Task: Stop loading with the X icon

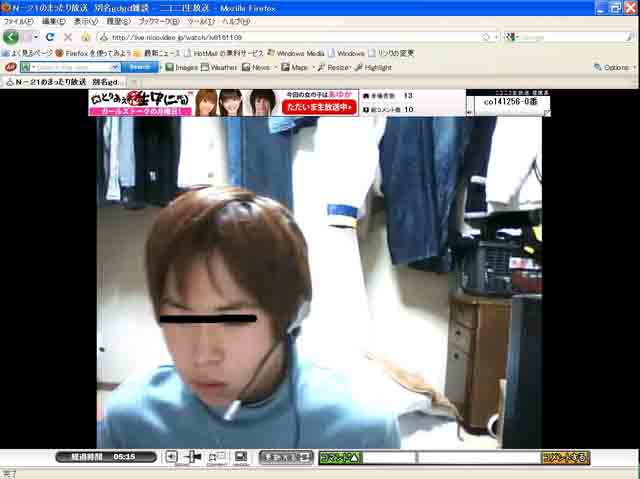Action: pos(68,37)
